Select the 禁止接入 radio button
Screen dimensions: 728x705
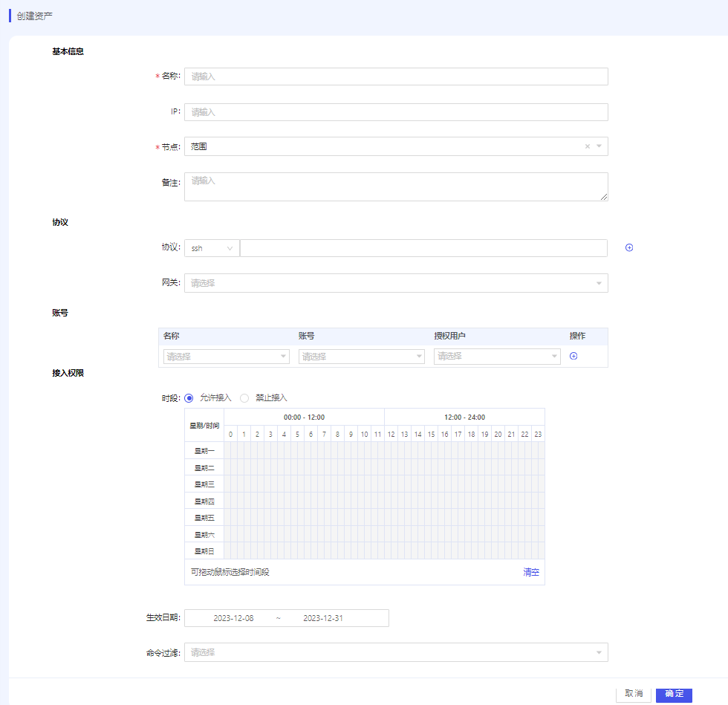click(244, 397)
